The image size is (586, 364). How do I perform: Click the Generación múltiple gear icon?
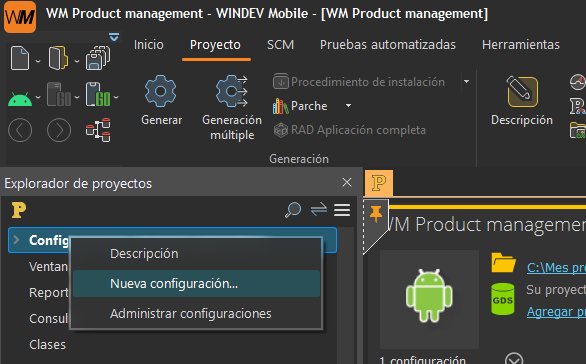coord(231,91)
